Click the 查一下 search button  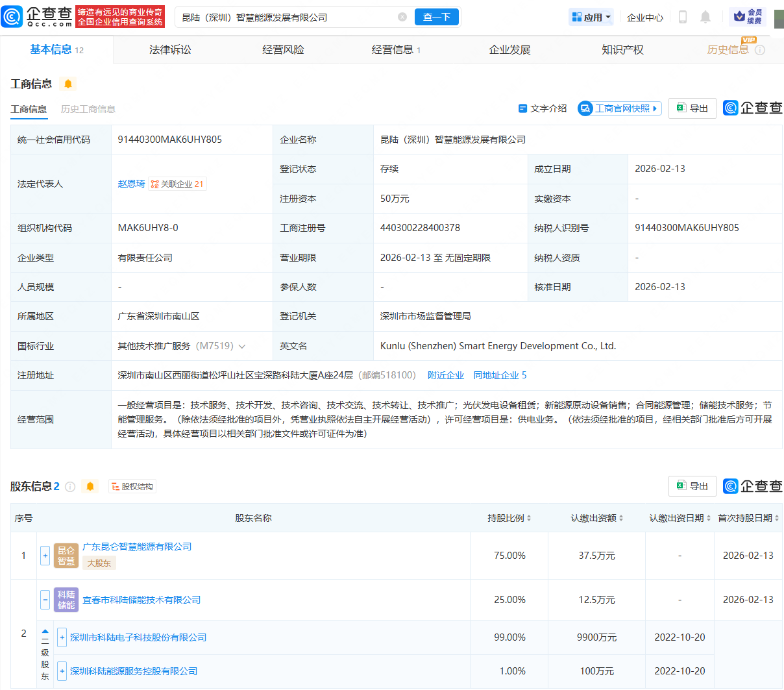[437, 18]
